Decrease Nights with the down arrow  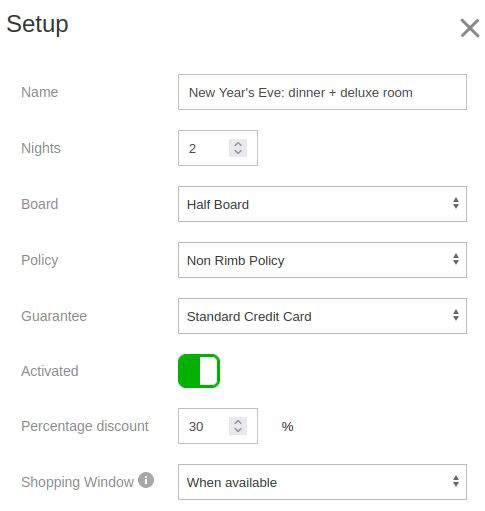(x=238, y=152)
